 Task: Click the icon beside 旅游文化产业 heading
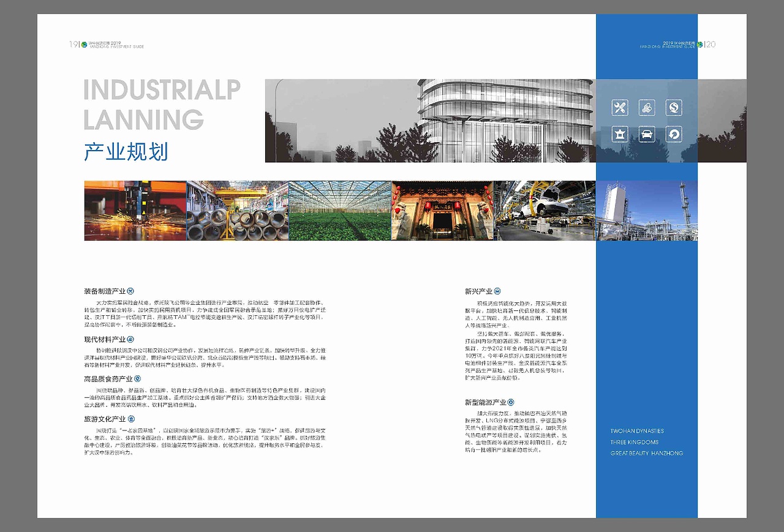[x=130, y=419]
